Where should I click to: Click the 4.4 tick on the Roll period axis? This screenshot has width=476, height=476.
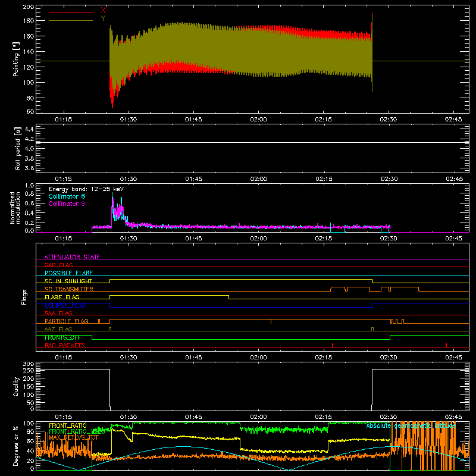click(x=29, y=129)
